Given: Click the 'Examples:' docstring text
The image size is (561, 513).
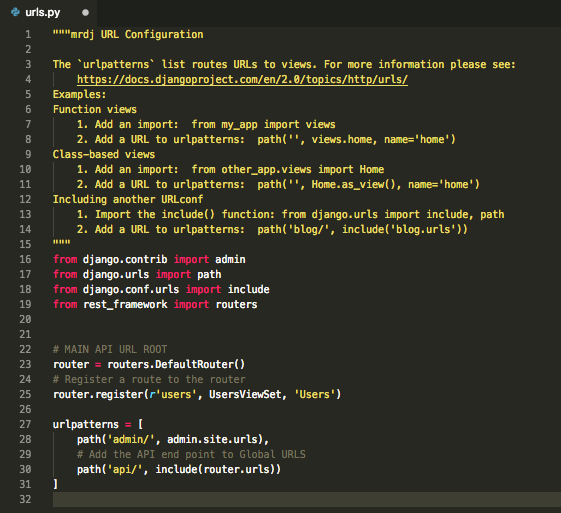Looking at the screenshot, I should pos(79,94).
